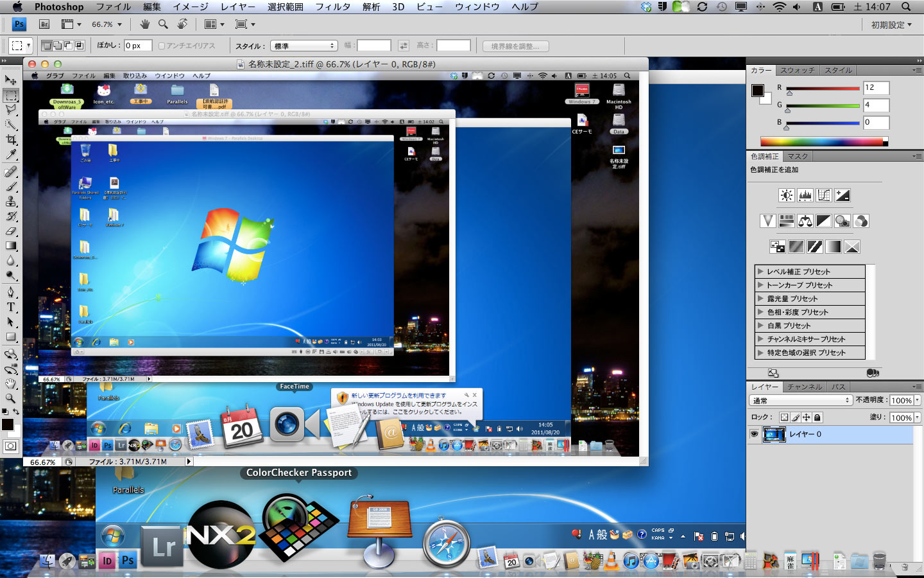
Task: Select the Path Selection tool
Action: pos(11,322)
